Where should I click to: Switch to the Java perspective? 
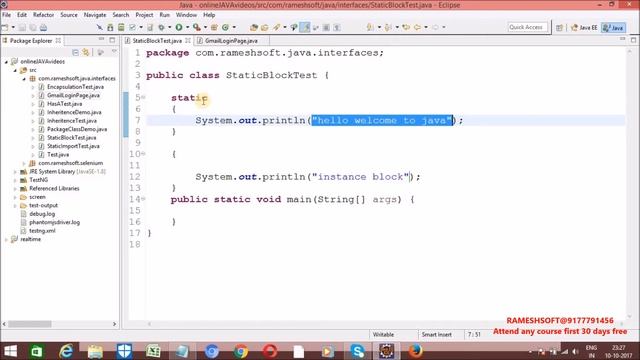coord(613,27)
